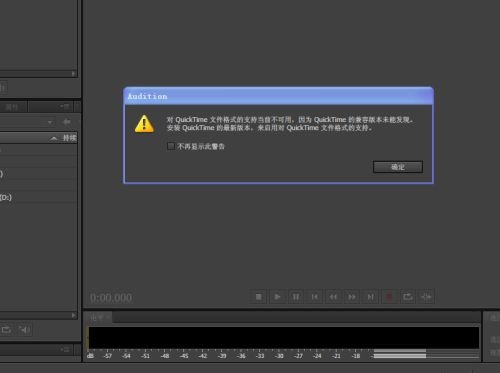Click the -30 dB mark on meter scale
Viewport: 500px width, 373px height.
click(x=279, y=356)
